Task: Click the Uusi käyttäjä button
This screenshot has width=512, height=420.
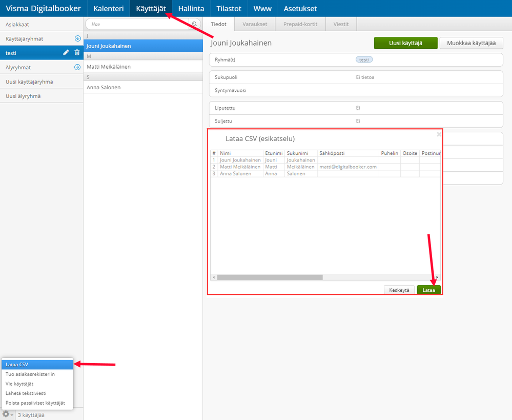Action: point(405,43)
